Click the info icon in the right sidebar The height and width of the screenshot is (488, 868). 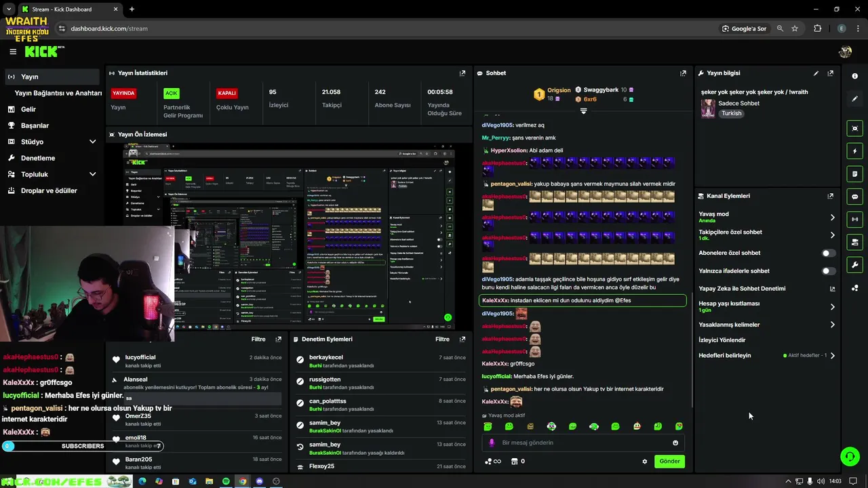[854, 76]
